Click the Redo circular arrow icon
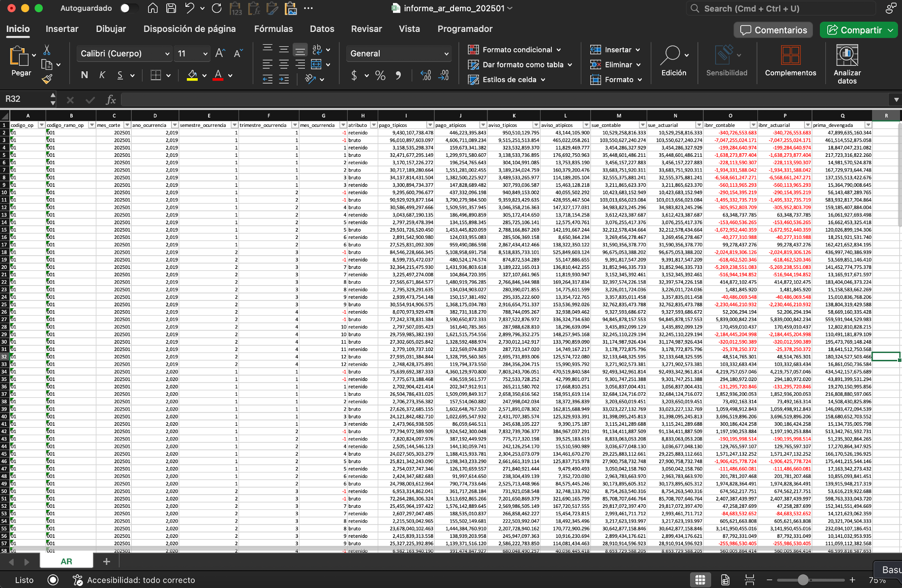The image size is (902, 588). tap(216, 8)
